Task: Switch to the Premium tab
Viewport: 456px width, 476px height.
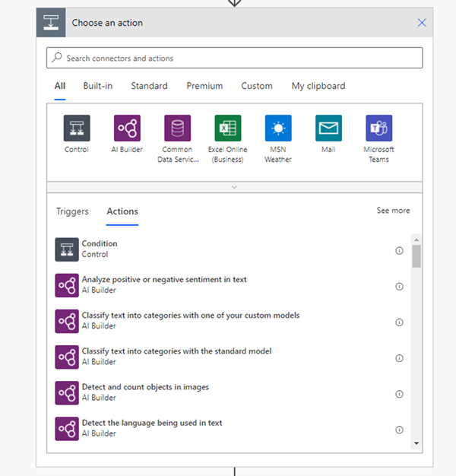Action: tap(204, 86)
